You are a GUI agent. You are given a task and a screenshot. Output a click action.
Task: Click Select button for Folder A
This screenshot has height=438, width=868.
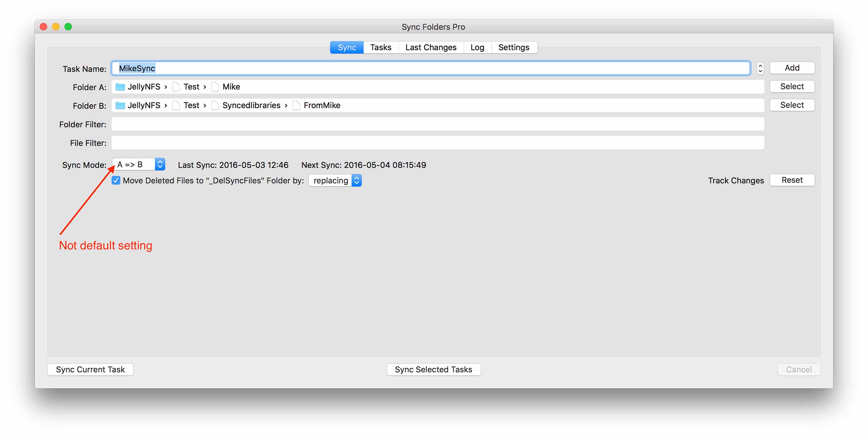coord(792,86)
